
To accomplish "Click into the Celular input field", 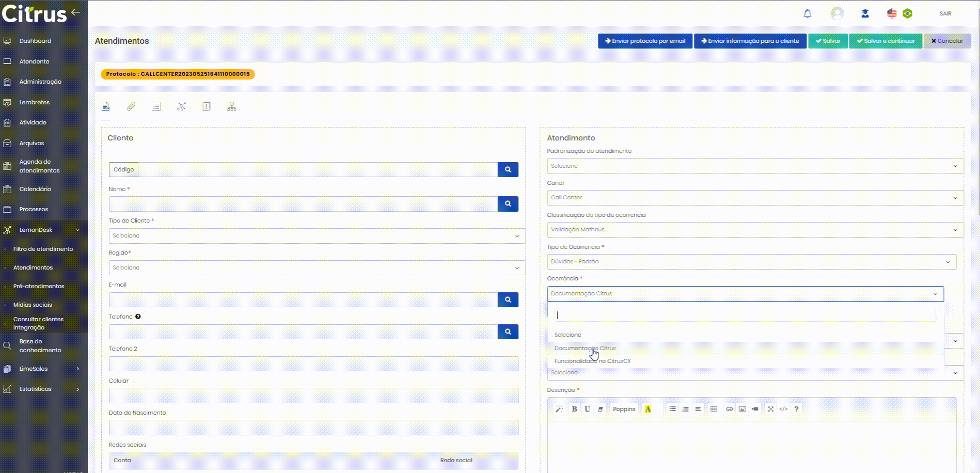I will [313, 396].
